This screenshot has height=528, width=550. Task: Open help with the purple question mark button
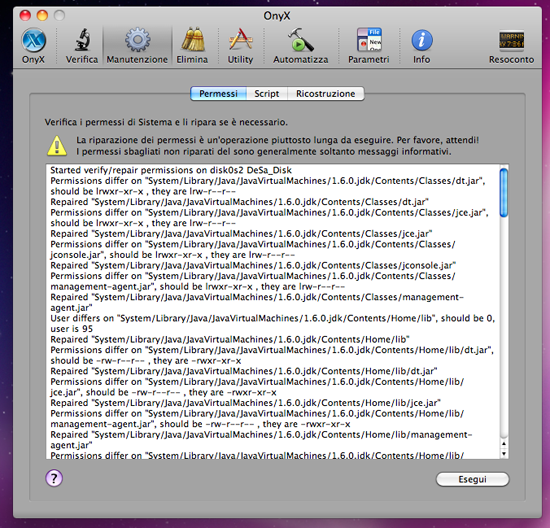tap(54, 478)
